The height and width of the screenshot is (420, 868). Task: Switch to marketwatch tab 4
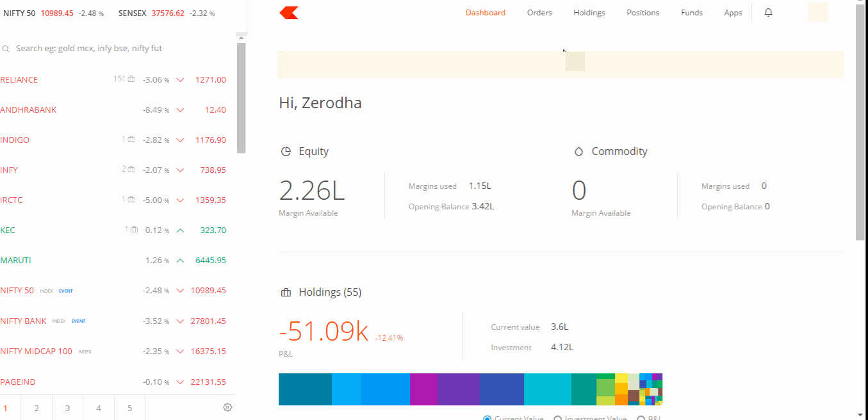pos(99,408)
